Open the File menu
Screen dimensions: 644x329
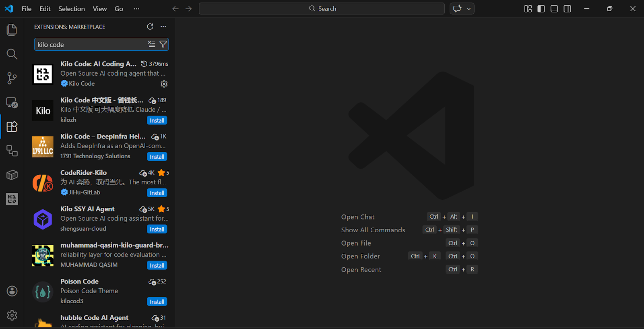27,9
